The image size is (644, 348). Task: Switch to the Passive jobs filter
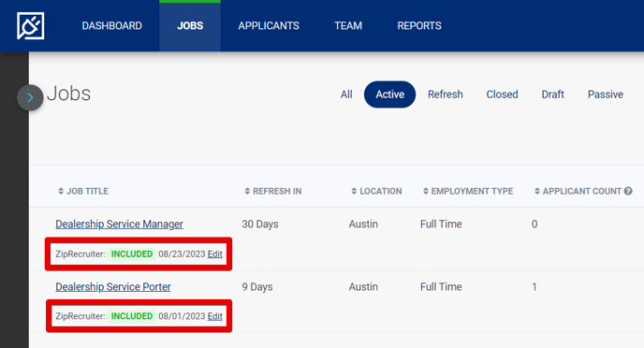606,94
